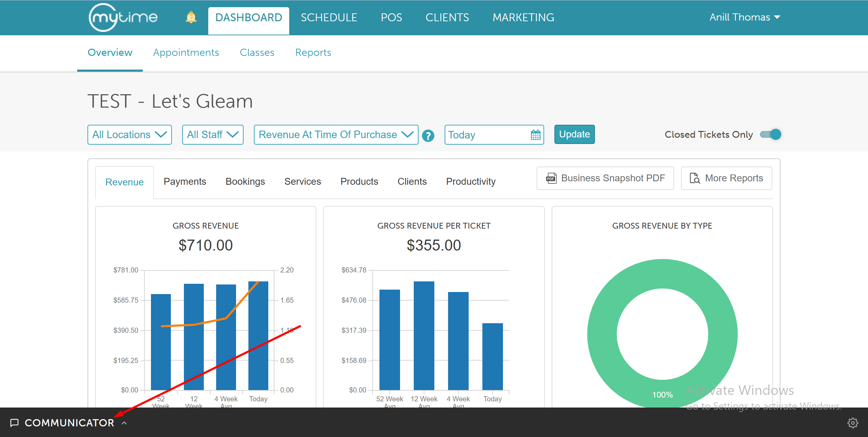868x437 pixels.
Task: Open the notifications bell icon
Action: tap(191, 17)
